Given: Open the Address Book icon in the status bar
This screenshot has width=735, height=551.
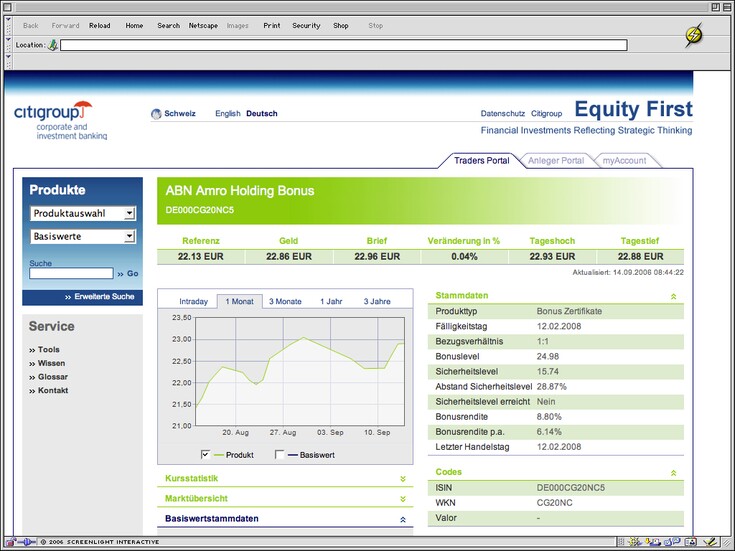Looking at the screenshot, I should (x=690, y=543).
